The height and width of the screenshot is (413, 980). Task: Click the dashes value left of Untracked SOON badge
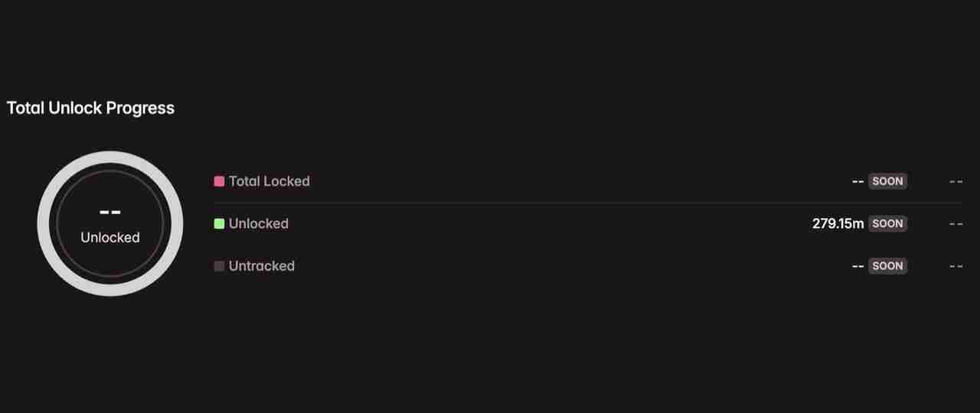[857, 266]
